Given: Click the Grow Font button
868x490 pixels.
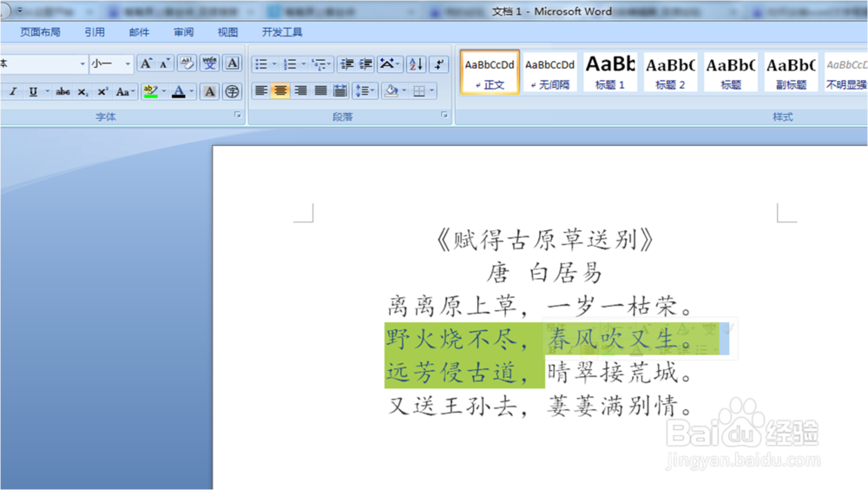Looking at the screenshot, I should [146, 63].
